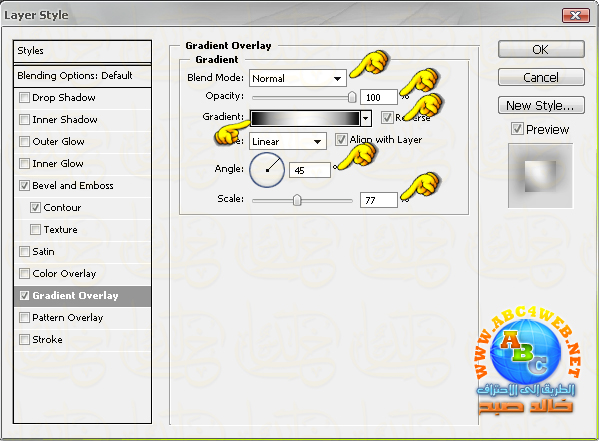Disable the Preview checkbox
599x441 pixels.
coord(517,129)
